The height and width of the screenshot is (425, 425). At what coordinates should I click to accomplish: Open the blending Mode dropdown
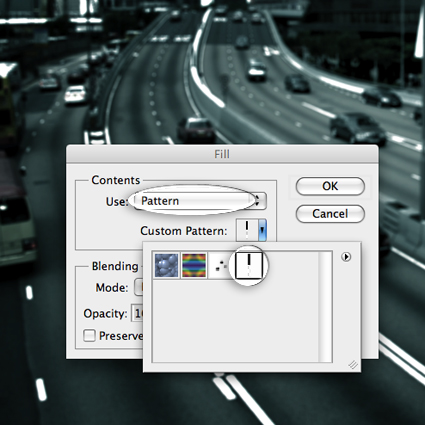(x=138, y=287)
